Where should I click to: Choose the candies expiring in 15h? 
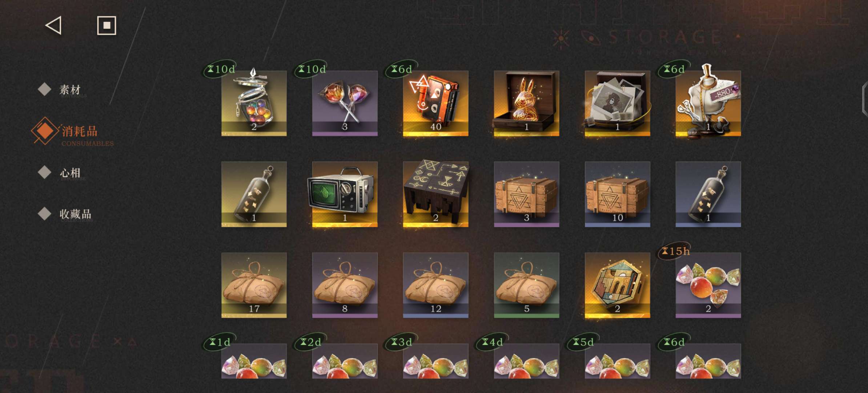point(708,285)
